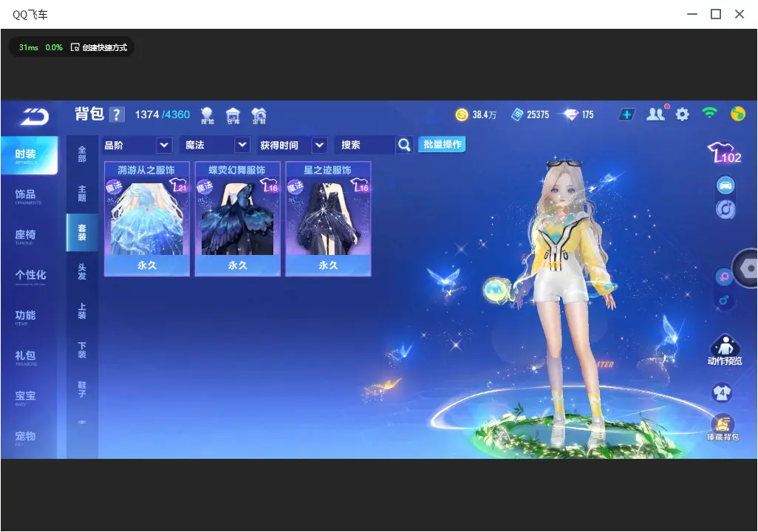Click the diamond currency icon

(x=571, y=115)
